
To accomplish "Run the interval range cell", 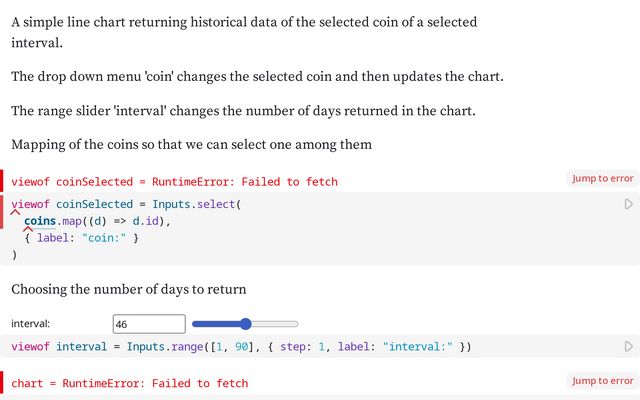I will coord(628,346).
